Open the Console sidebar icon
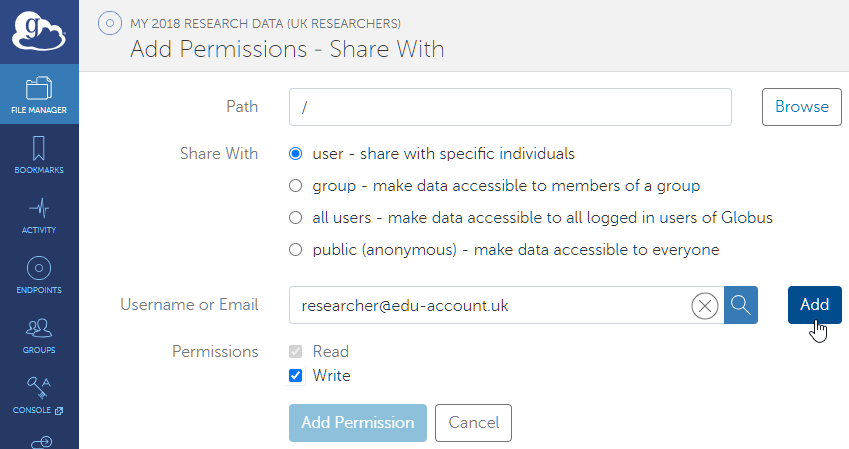 point(39,395)
